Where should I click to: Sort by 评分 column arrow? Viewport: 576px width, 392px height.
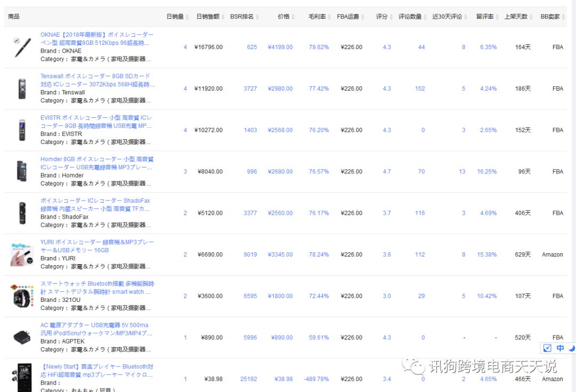(391, 17)
